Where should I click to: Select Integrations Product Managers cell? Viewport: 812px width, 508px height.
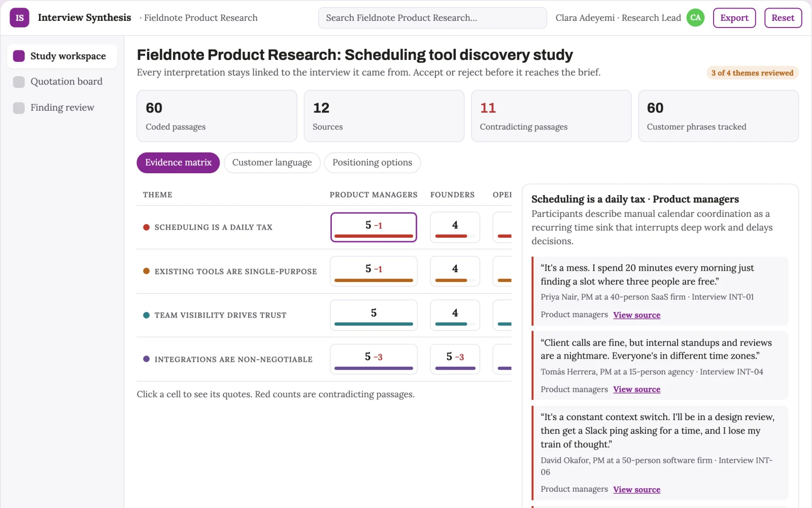(374, 359)
